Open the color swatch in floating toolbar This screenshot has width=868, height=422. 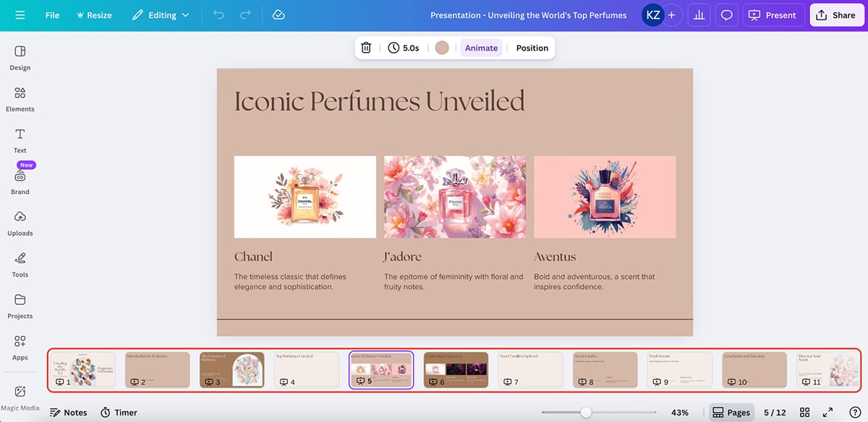[x=442, y=47]
